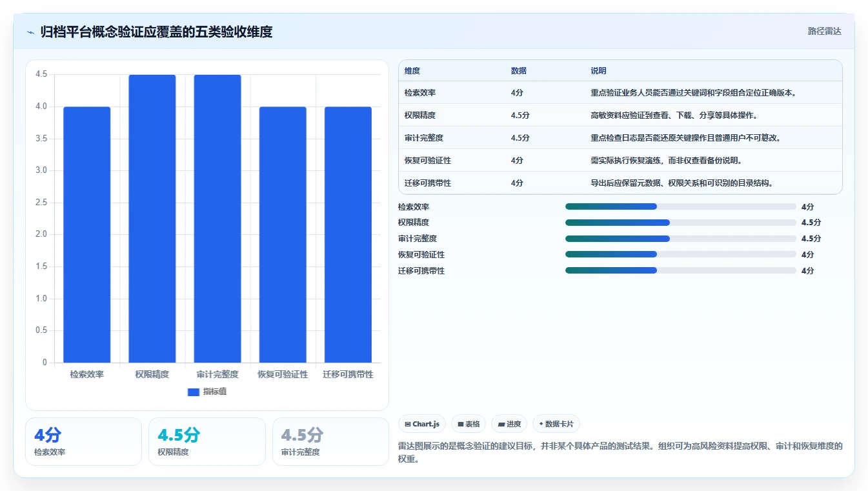This screenshot has width=868, height=491.
Task: Open the 4.5分 审计完整度 stat card
Action: pyautogui.click(x=330, y=441)
